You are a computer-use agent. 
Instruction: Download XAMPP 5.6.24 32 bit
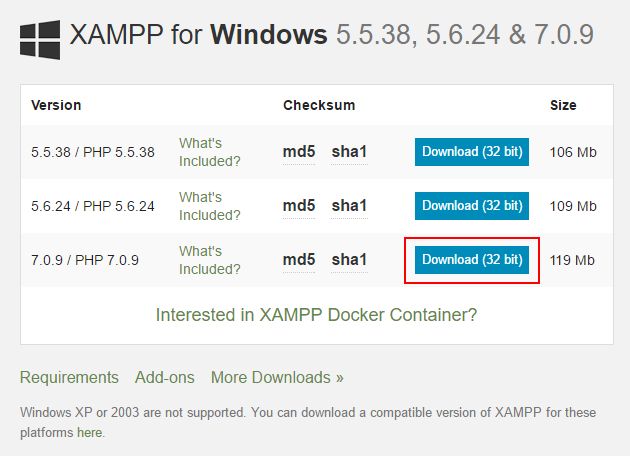coord(472,206)
